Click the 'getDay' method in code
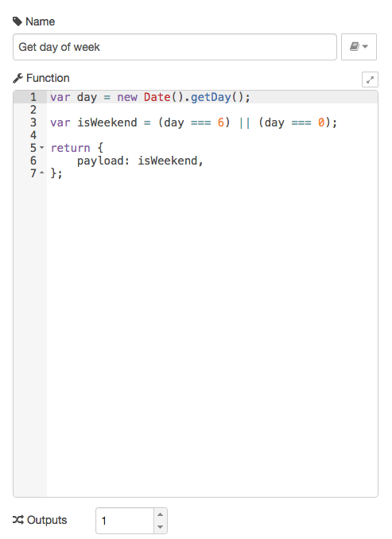 click(211, 97)
